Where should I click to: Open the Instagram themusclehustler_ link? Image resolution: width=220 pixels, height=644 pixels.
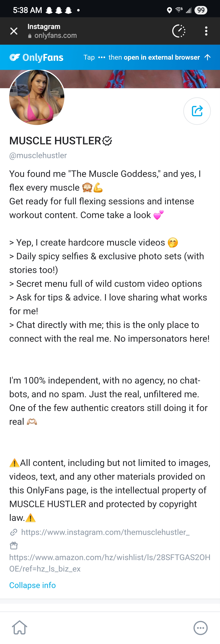click(x=105, y=532)
